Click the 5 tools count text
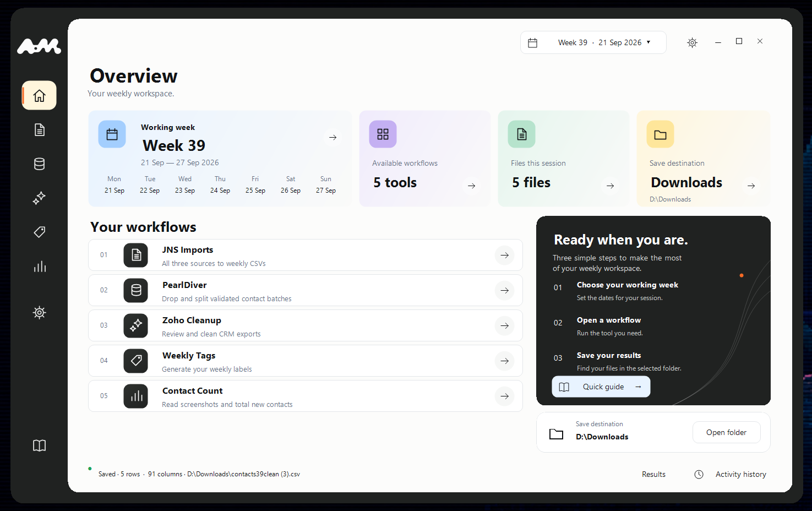 (x=395, y=182)
